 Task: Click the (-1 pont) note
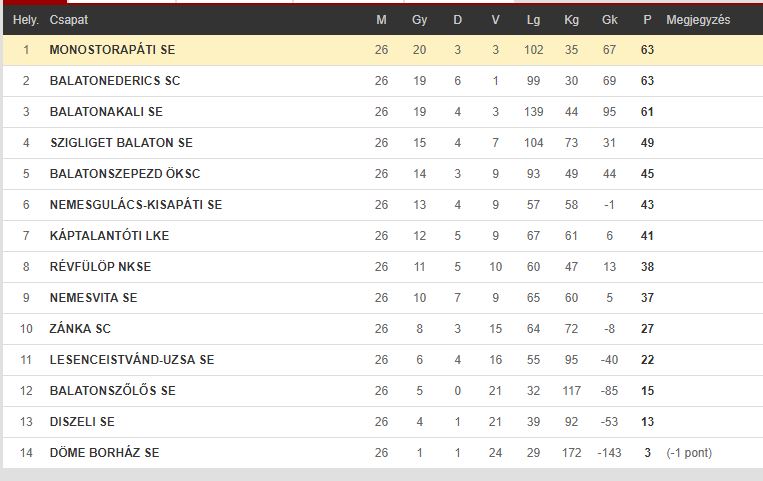pos(689,453)
